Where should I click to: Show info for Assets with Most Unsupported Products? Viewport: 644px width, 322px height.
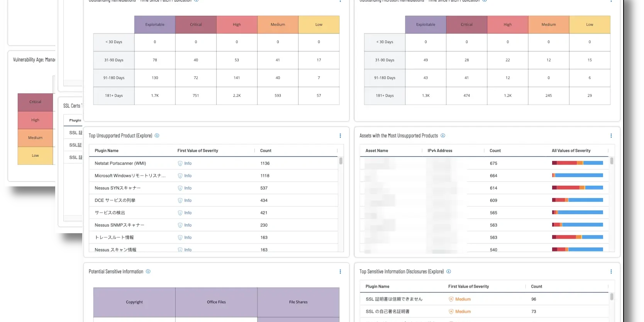point(443,136)
